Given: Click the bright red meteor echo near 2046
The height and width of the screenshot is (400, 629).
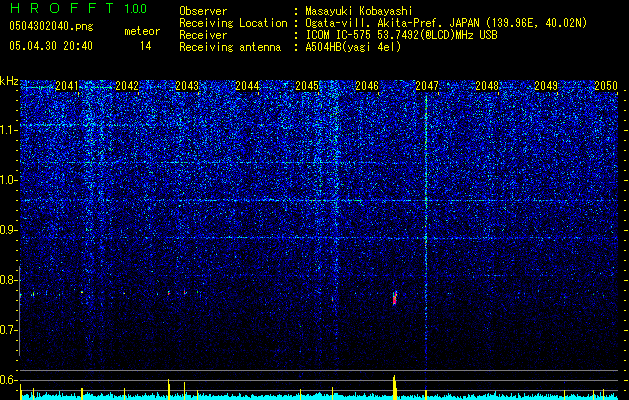Looking at the screenshot, I should (x=395, y=298).
